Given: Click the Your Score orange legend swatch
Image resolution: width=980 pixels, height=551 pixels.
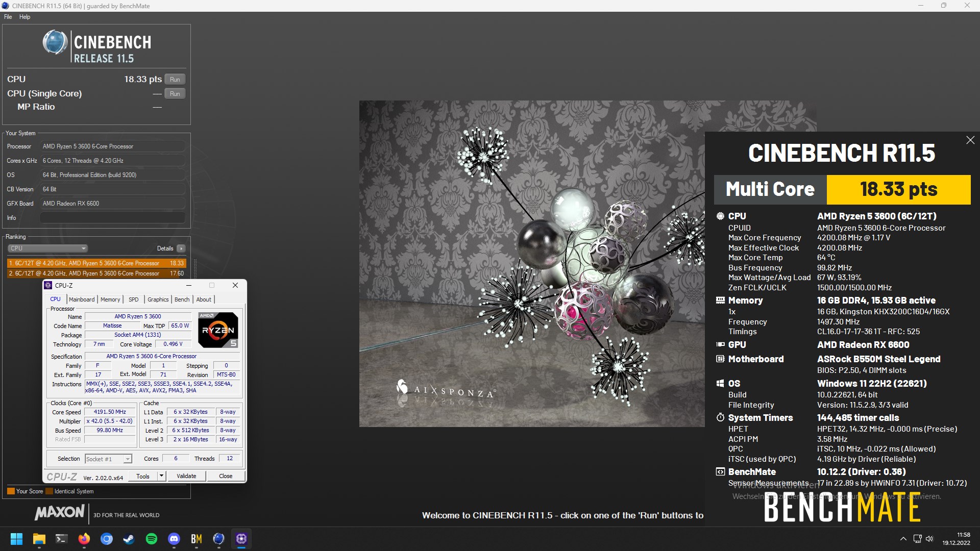Looking at the screenshot, I should coord(11,491).
